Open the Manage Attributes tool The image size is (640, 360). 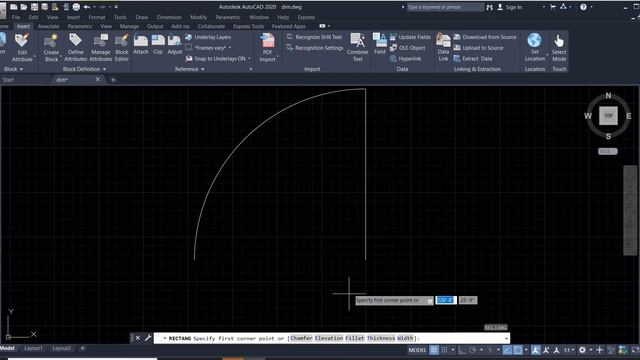point(100,47)
